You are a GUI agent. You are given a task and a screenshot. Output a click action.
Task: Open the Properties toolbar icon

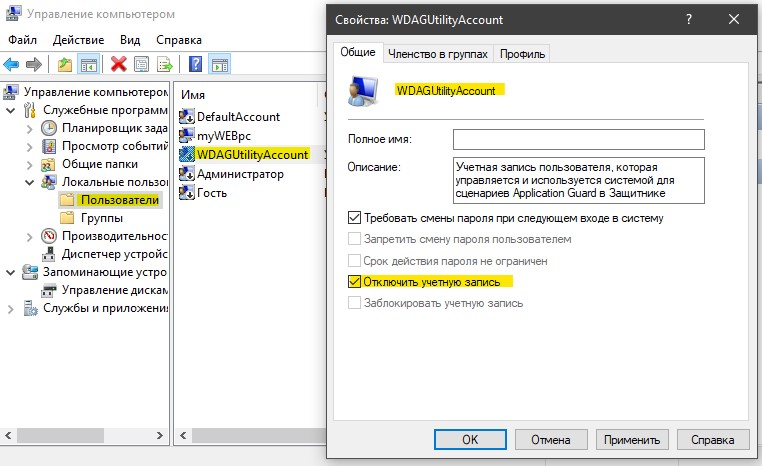[141, 64]
